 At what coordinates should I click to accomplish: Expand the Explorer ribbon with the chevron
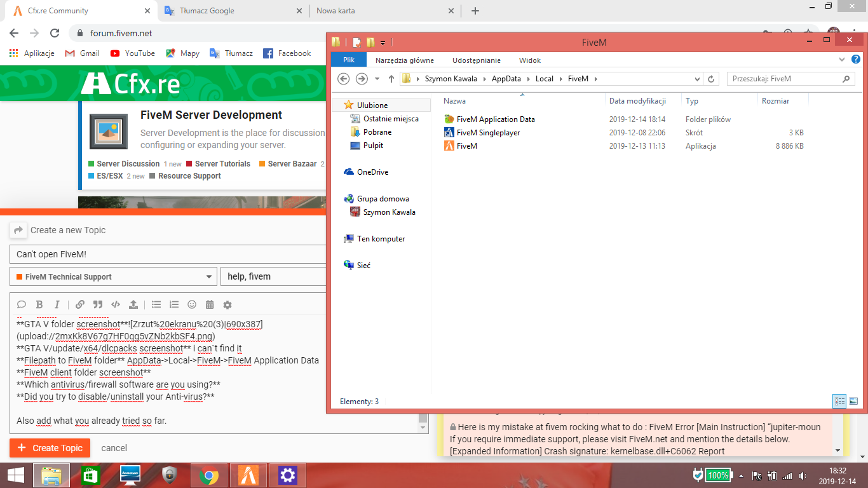842,60
